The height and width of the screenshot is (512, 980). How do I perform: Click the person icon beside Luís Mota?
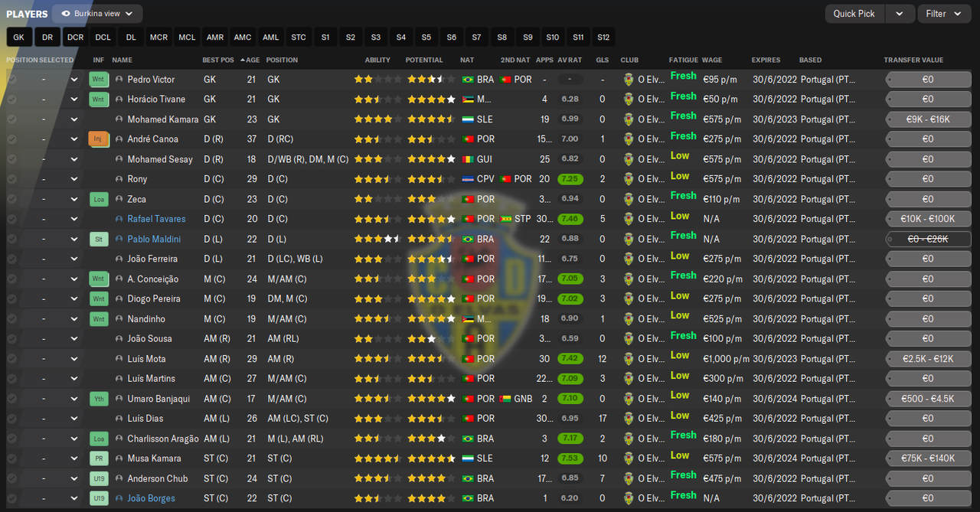[x=119, y=359]
